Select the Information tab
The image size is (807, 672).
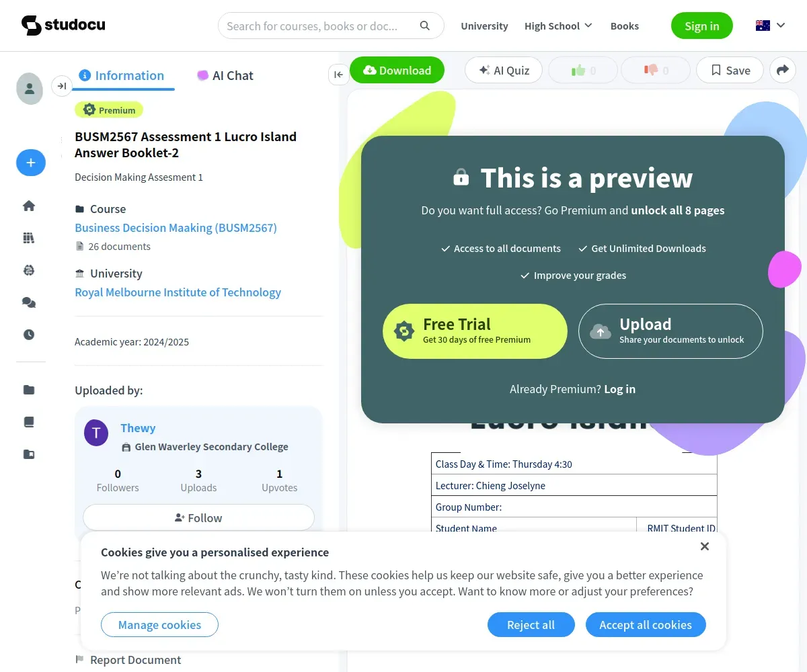point(122,75)
